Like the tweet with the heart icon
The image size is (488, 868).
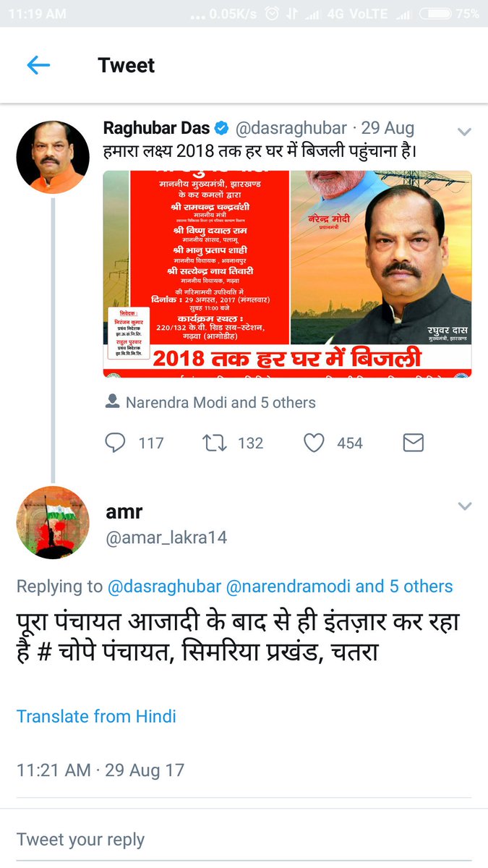click(314, 443)
